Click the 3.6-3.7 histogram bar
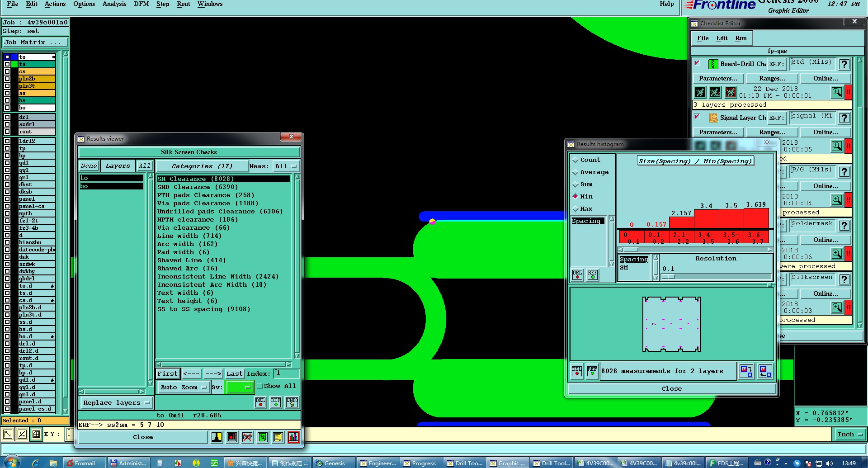 [x=756, y=218]
